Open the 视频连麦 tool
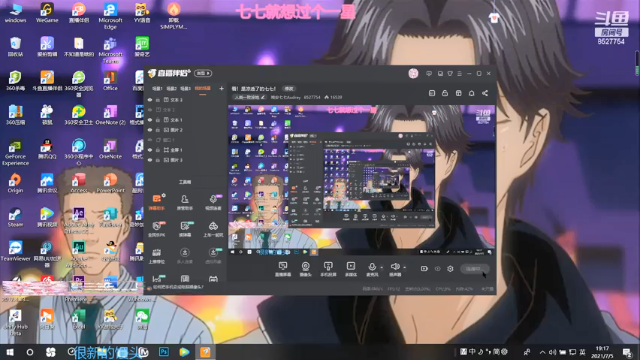Viewport: 640px width, 360px height. 213,202
